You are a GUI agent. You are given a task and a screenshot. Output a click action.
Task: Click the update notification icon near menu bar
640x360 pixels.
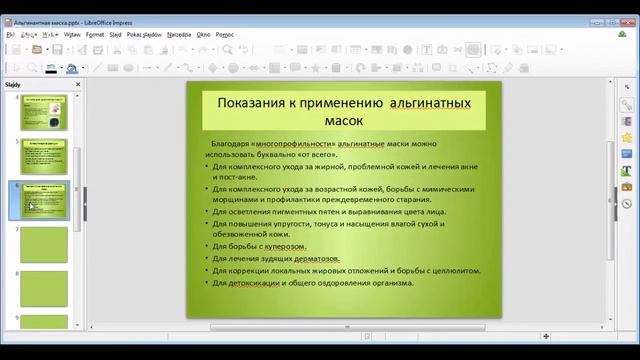pyautogui.click(x=622, y=34)
